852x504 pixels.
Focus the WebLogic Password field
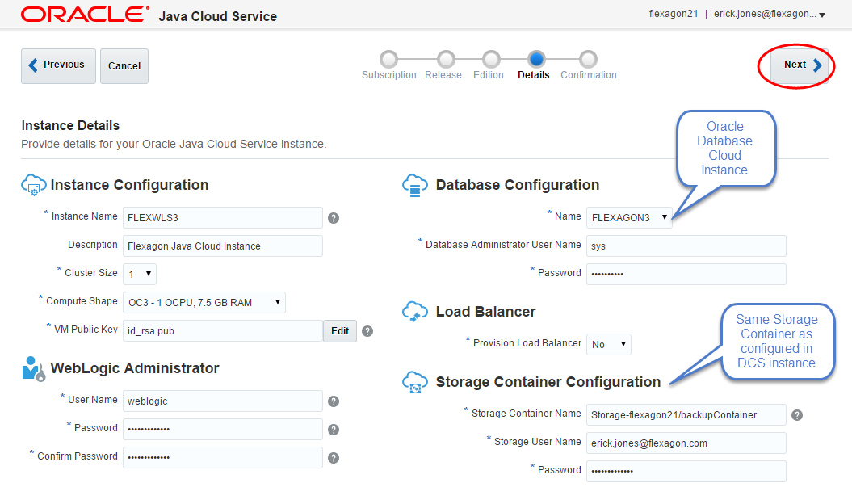click(223, 429)
